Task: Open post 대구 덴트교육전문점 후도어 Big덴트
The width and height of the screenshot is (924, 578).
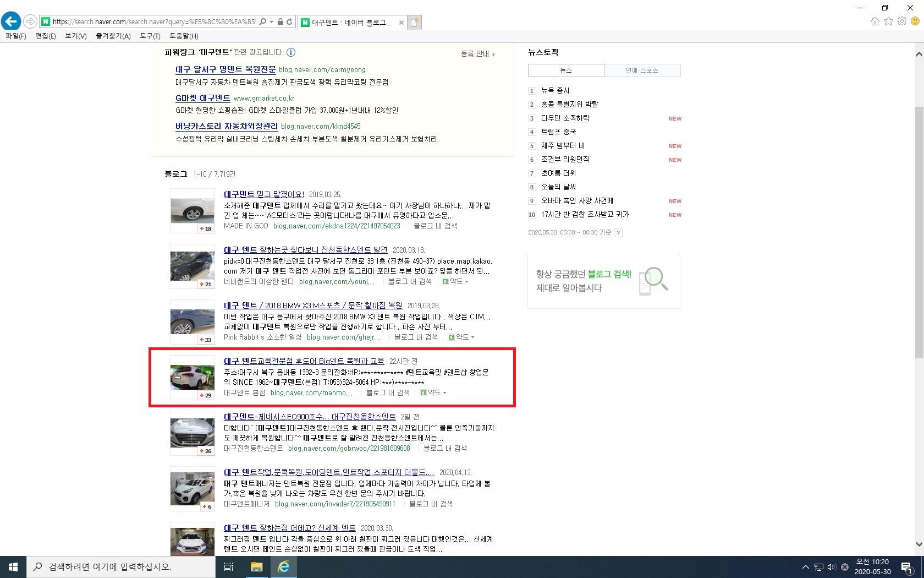Action: pyautogui.click(x=304, y=361)
